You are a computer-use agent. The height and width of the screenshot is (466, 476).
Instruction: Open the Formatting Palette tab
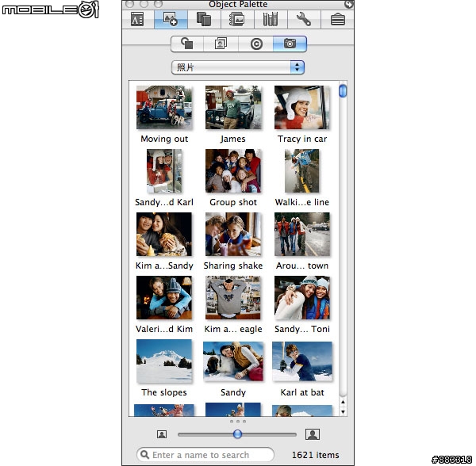click(x=137, y=20)
